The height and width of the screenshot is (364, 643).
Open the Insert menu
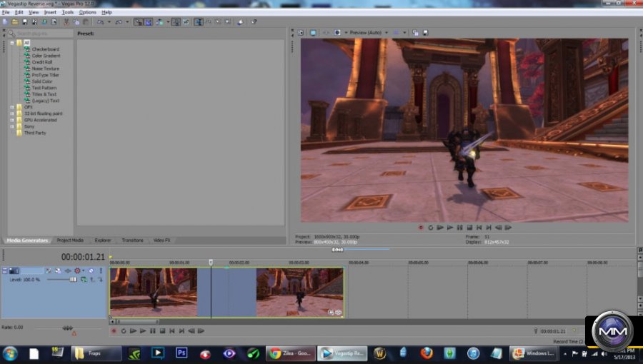coord(50,12)
